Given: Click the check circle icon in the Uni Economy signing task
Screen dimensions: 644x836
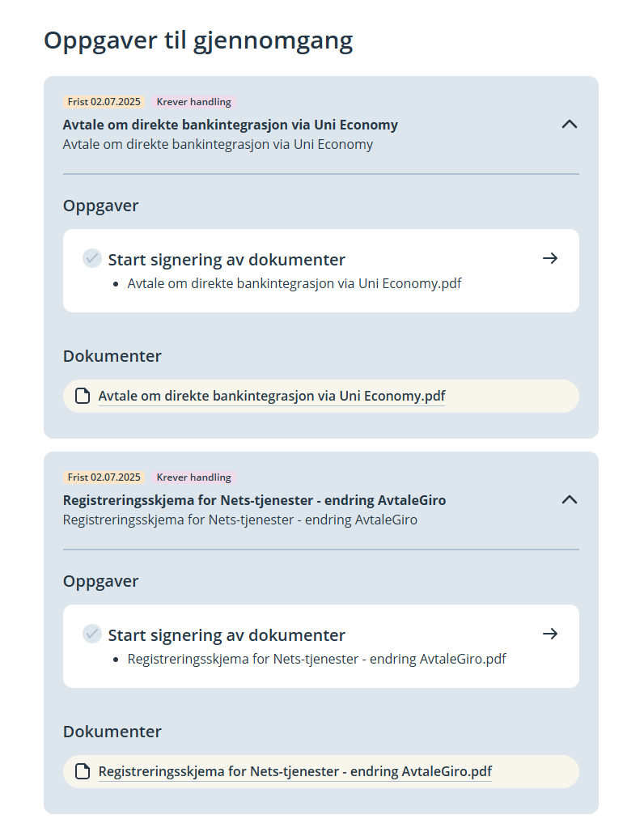Looking at the screenshot, I should pyautogui.click(x=92, y=259).
